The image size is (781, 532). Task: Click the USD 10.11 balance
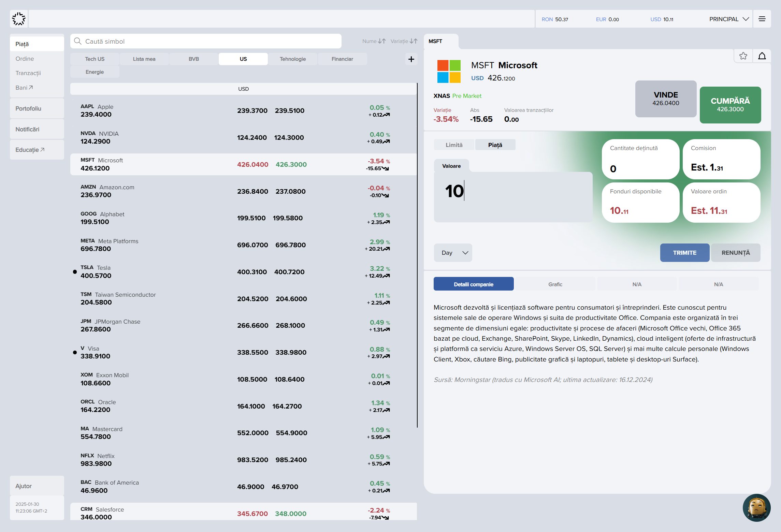point(662,19)
